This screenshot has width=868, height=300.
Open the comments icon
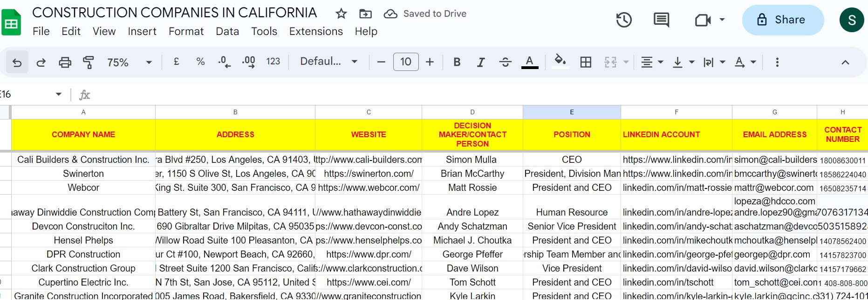661,20
